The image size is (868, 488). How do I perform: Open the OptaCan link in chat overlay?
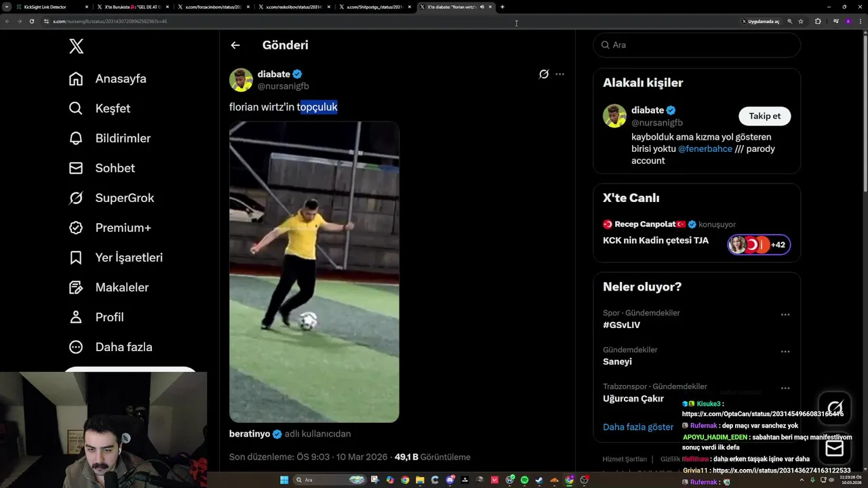point(763,413)
